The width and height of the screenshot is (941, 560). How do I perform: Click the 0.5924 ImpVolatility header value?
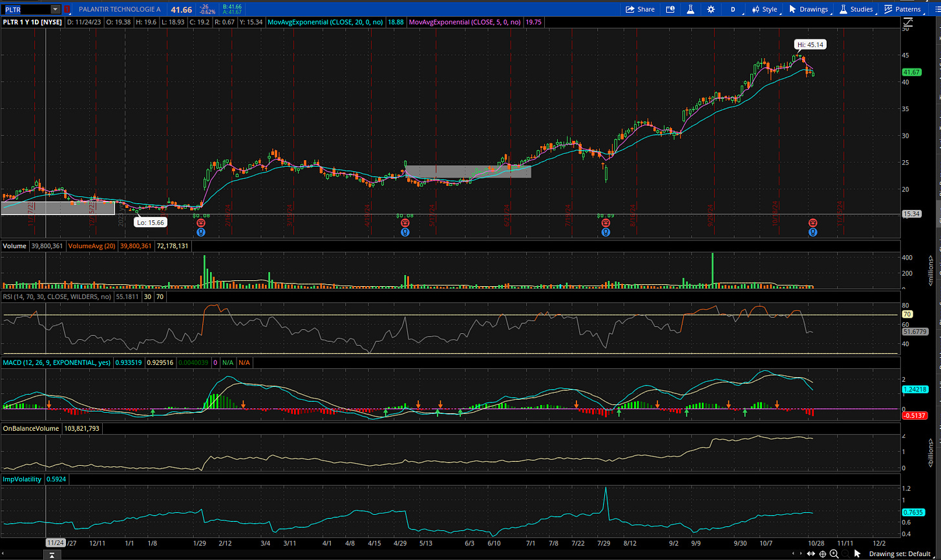[56, 479]
